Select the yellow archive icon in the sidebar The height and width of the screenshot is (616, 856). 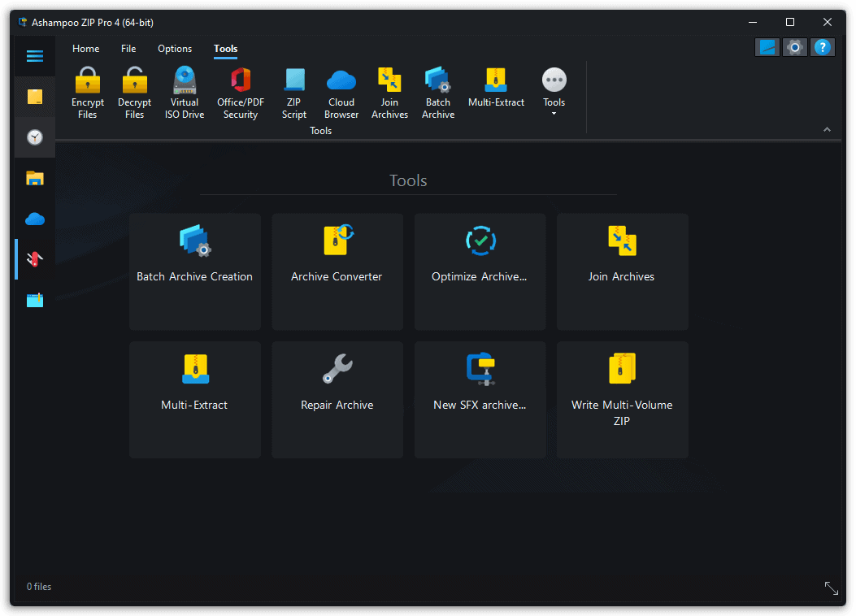35,98
